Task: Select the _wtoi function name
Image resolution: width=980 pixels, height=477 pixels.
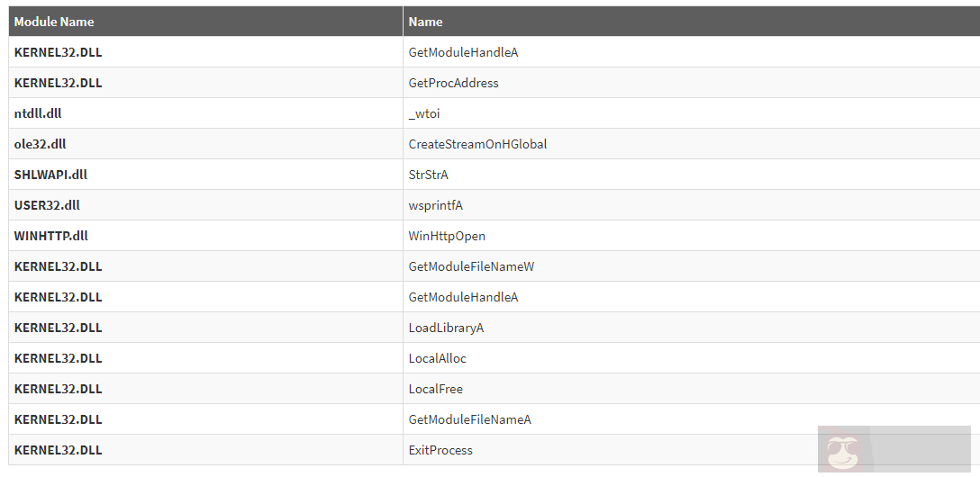Action: (x=424, y=113)
